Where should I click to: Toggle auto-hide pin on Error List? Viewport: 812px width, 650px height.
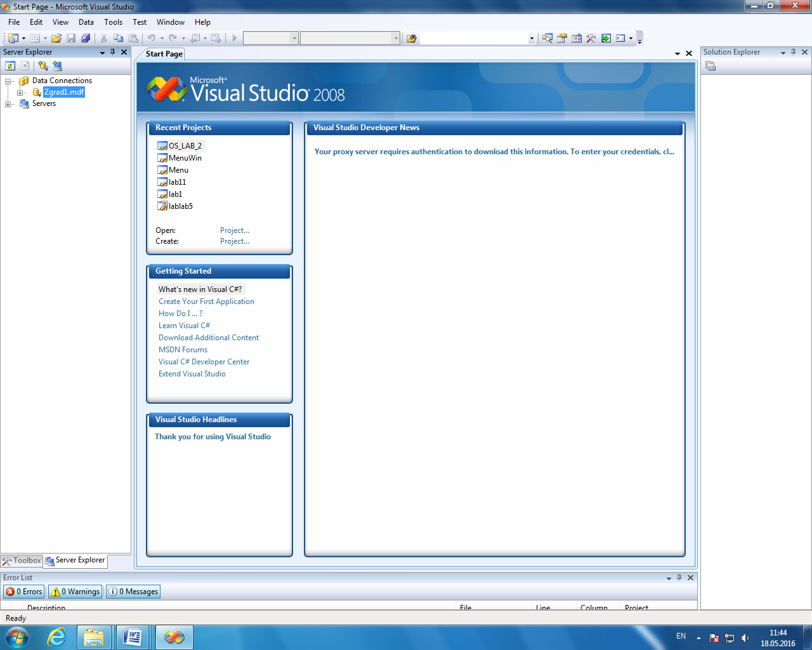(x=679, y=578)
